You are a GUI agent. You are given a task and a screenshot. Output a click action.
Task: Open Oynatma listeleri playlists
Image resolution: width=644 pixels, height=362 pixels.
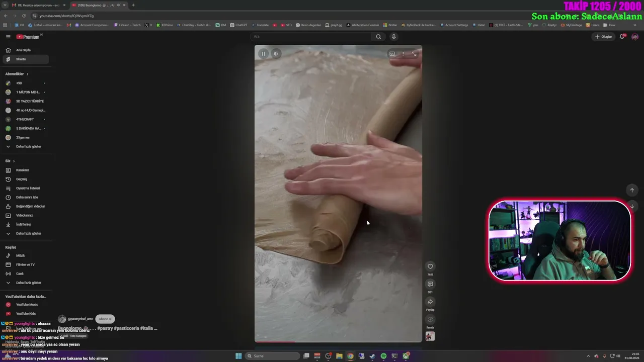tap(25, 188)
